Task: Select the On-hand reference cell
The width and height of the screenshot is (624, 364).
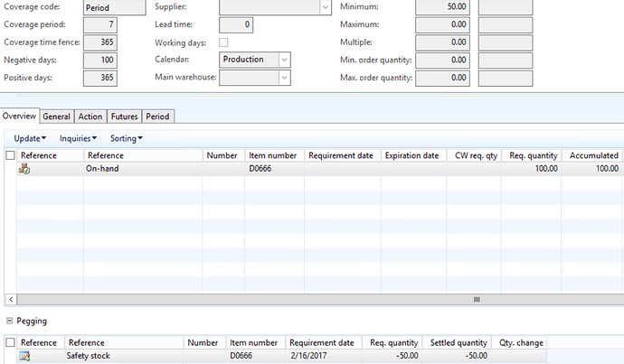Action: (x=143, y=169)
